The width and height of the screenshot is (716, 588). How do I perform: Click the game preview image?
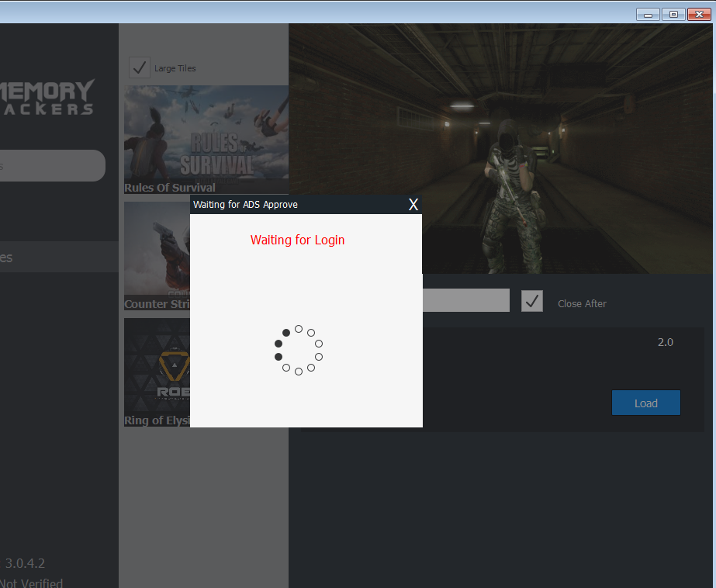500,148
